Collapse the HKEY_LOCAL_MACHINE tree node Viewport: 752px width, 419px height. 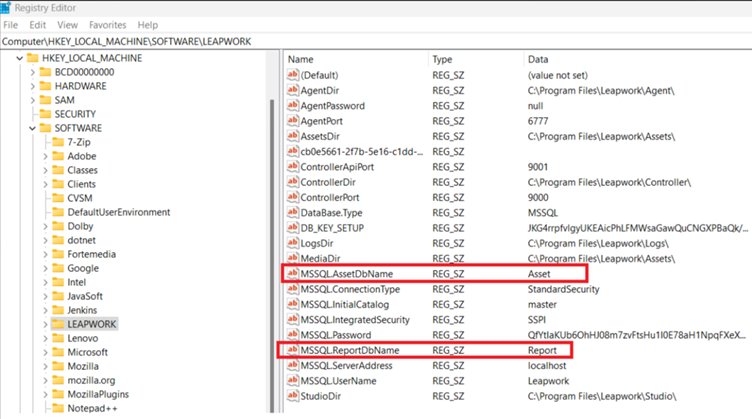coord(20,58)
